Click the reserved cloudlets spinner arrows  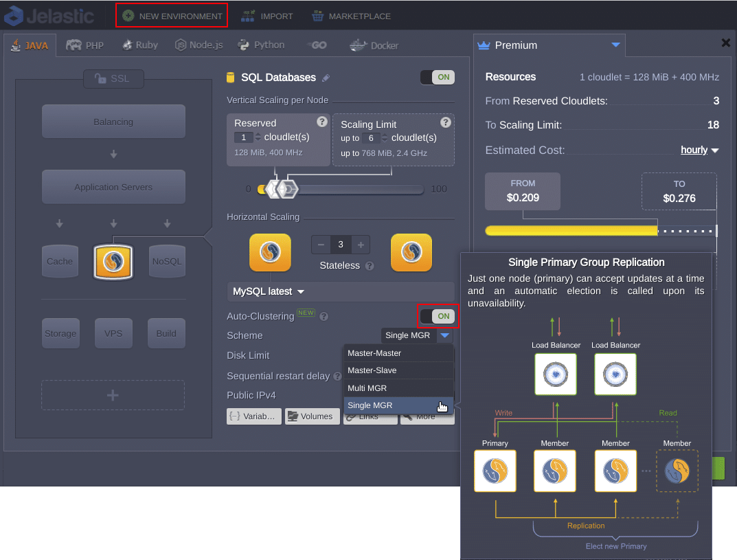pos(258,137)
